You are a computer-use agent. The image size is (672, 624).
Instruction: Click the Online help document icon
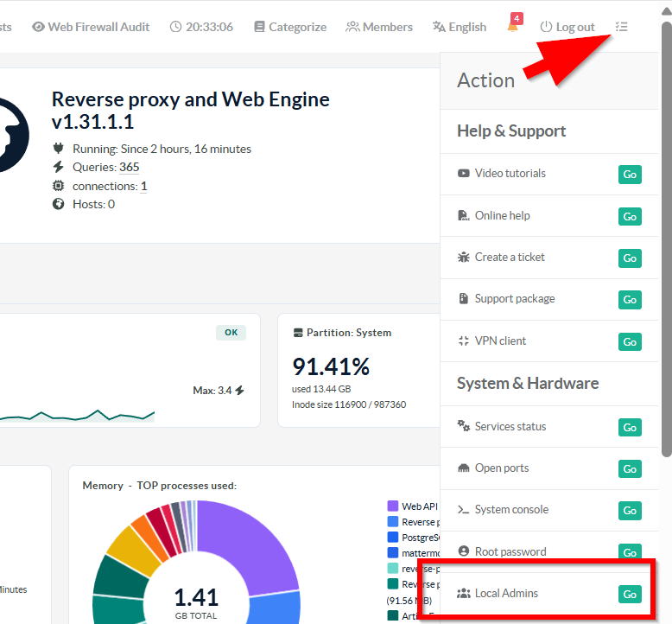coord(463,215)
